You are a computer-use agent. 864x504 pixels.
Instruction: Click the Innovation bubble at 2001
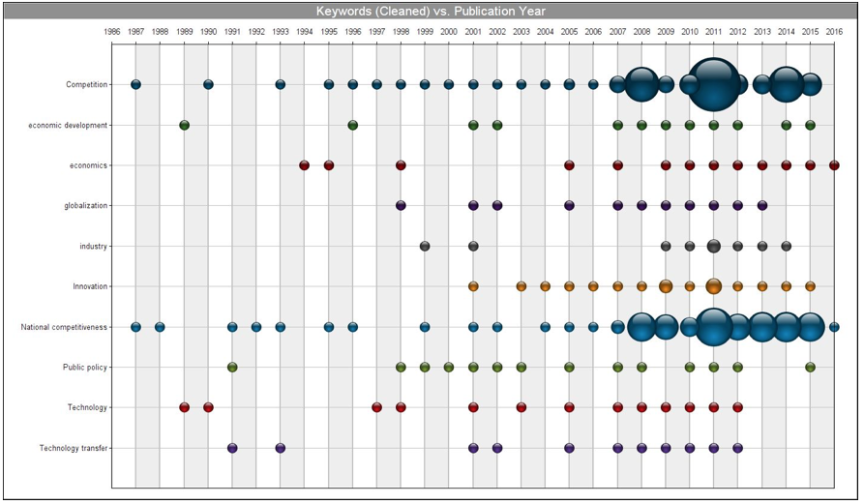[x=473, y=286]
